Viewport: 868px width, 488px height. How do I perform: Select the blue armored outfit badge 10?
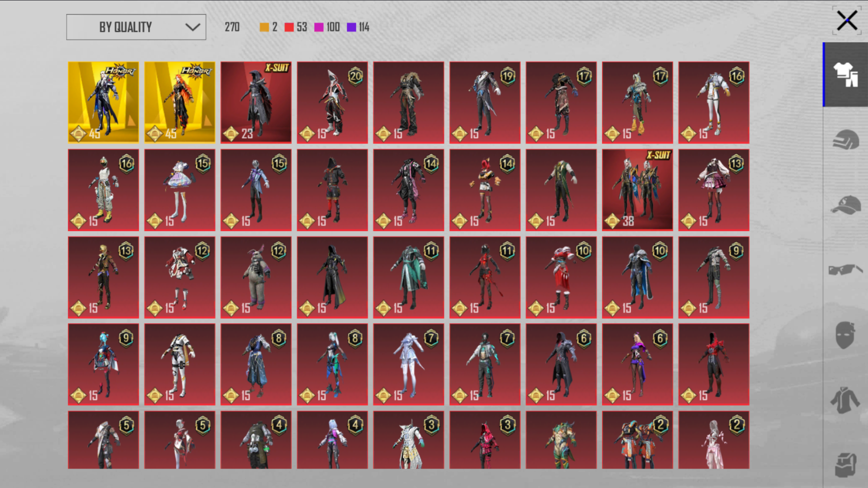coord(637,277)
